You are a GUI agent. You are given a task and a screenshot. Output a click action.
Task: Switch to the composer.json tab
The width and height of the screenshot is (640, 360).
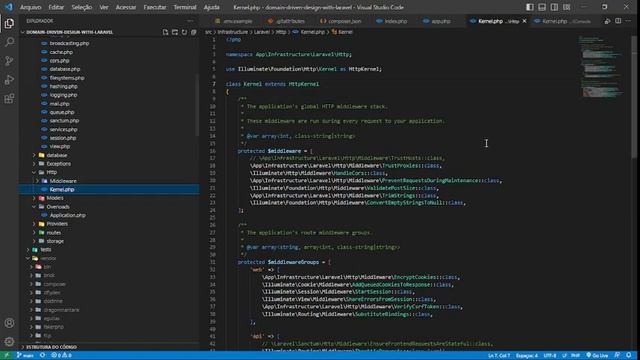click(x=341, y=21)
